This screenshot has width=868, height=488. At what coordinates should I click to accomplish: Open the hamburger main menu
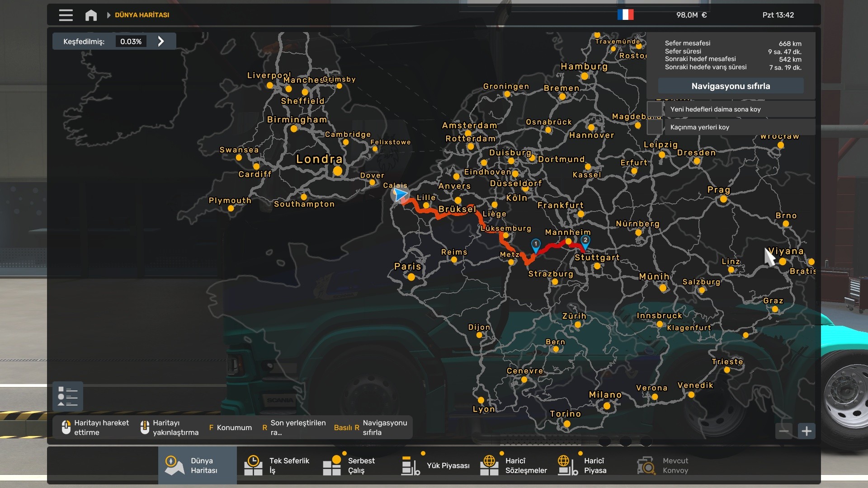point(66,15)
